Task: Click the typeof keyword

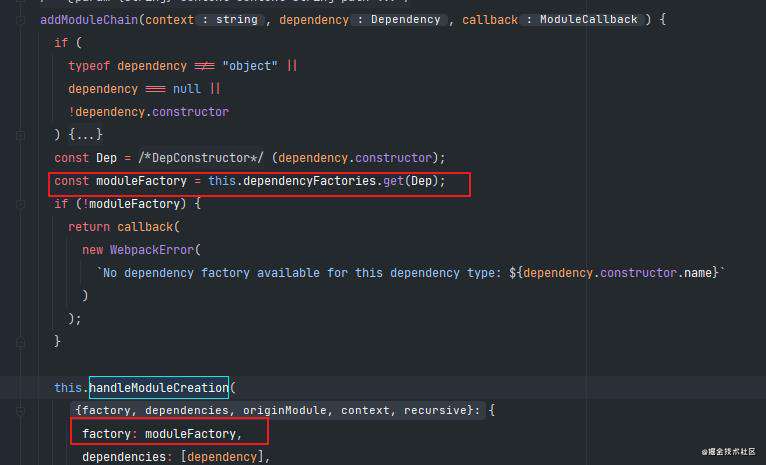Action: tap(89, 65)
